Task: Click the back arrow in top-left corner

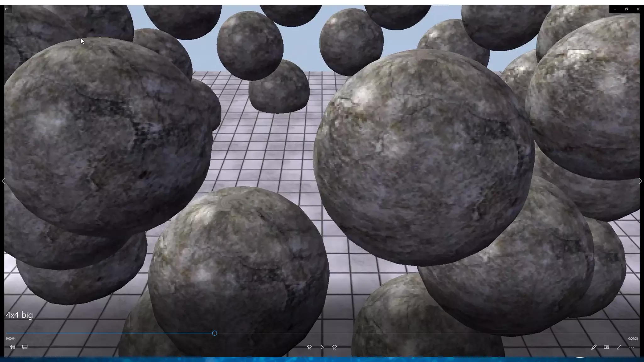Action: (6, 9)
